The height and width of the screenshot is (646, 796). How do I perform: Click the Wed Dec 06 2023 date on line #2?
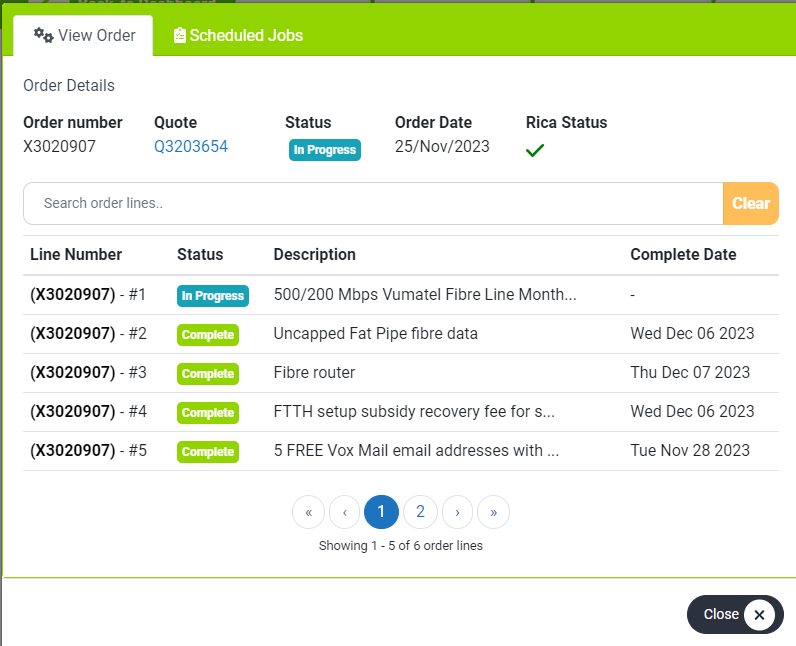coord(692,334)
